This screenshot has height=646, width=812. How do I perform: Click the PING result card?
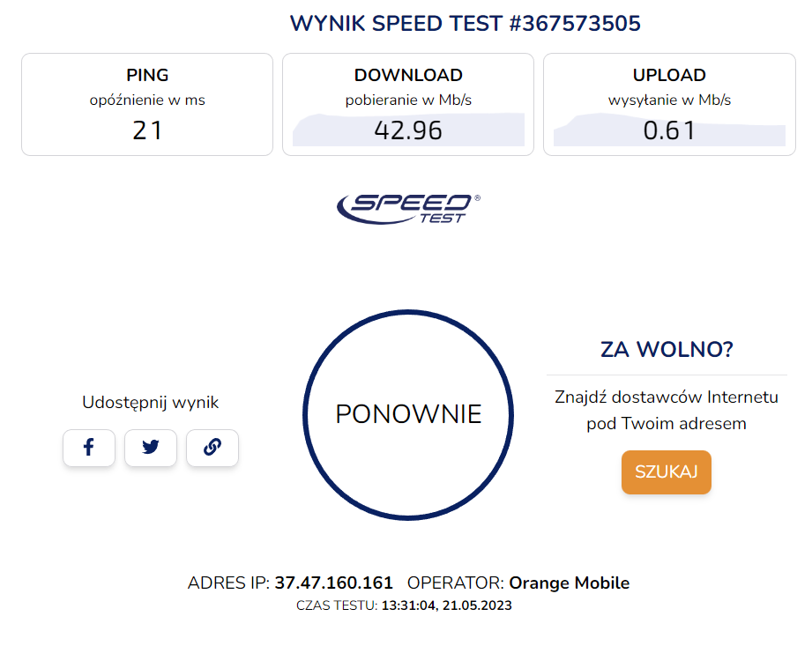point(146,104)
